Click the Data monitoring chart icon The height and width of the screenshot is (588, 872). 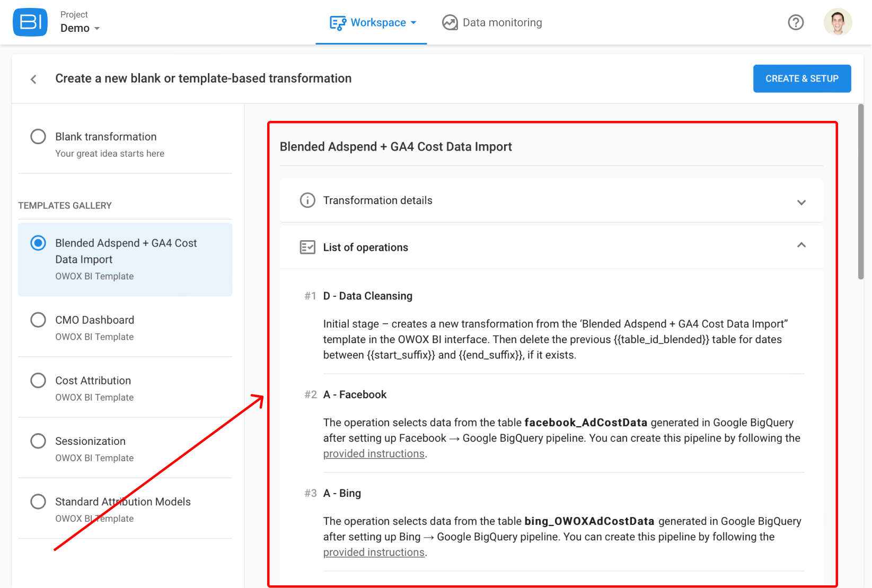[450, 22]
